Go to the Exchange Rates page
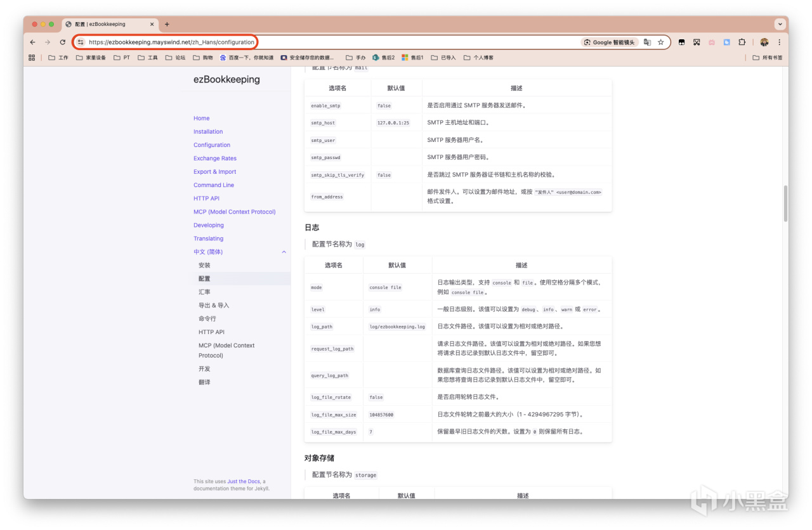Screen dimensions: 812x530 pyautogui.click(x=215, y=158)
